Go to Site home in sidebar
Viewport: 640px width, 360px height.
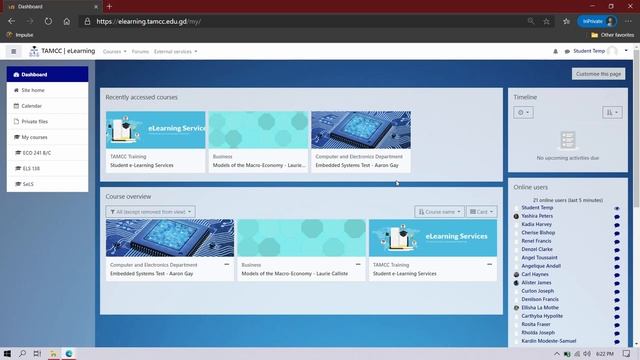(x=47, y=90)
